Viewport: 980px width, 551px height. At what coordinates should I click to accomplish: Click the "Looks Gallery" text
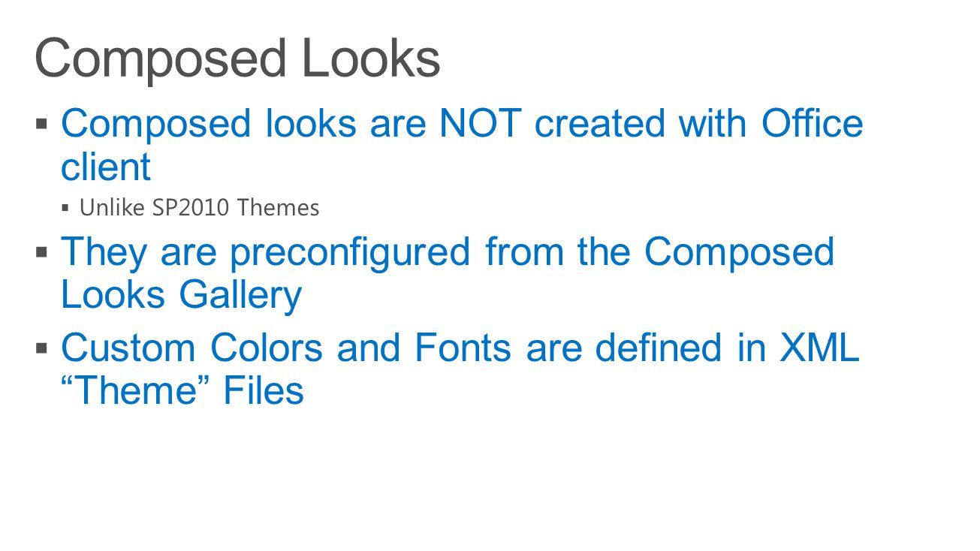[181, 294]
